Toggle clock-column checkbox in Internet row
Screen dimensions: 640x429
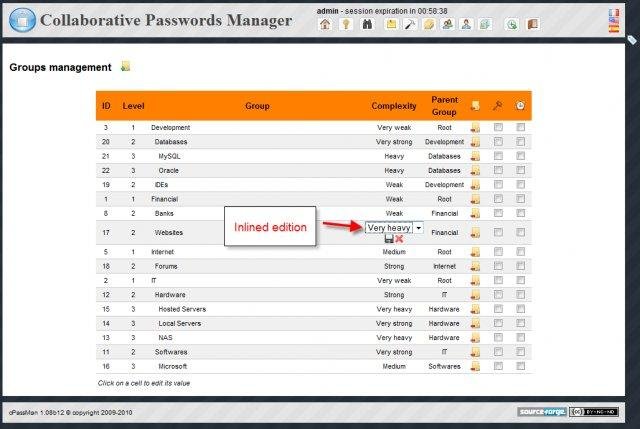pyautogui.click(x=520, y=252)
